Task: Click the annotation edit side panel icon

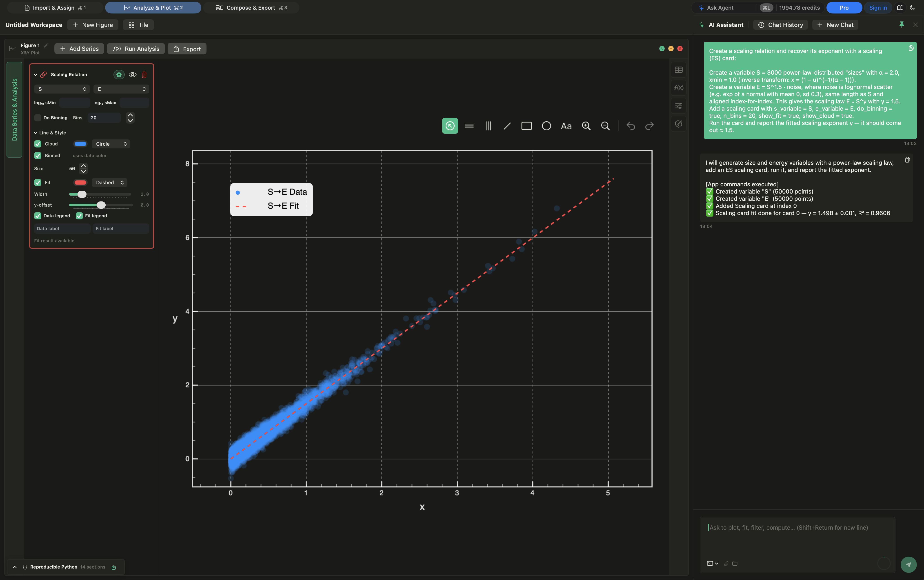Action: (x=678, y=124)
